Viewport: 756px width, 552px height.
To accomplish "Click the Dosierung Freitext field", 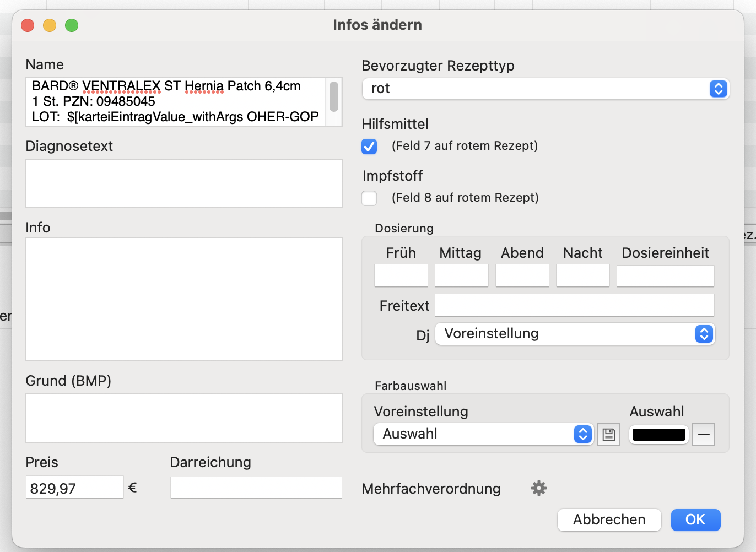I will [575, 305].
